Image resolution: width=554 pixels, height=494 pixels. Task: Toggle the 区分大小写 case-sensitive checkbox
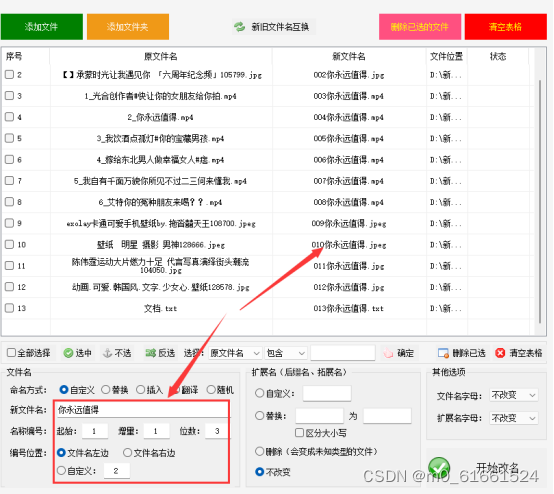point(299,433)
